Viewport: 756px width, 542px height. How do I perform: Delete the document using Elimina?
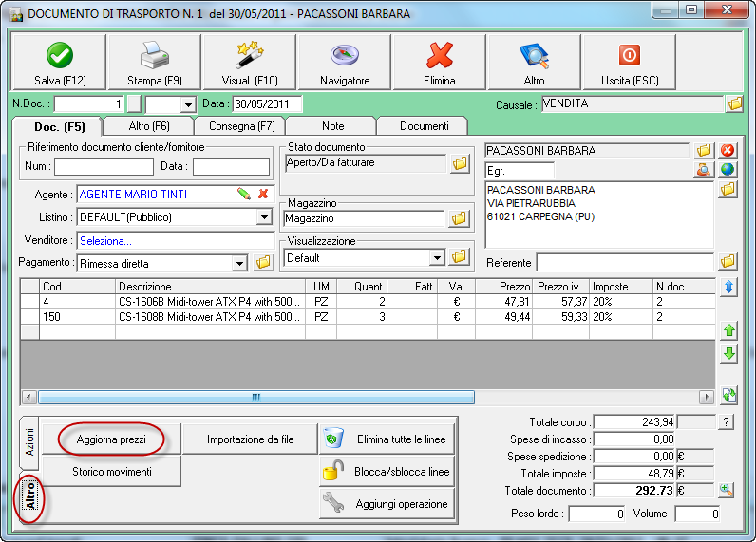[x=439, y=63]
